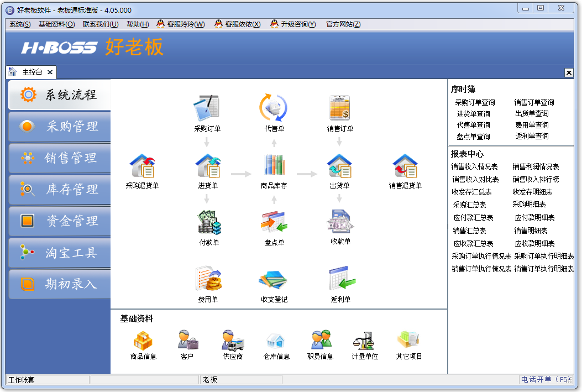Select 系统流程 in the sidebar
This screenshot has width=582, height=392.
coord(59,95)
